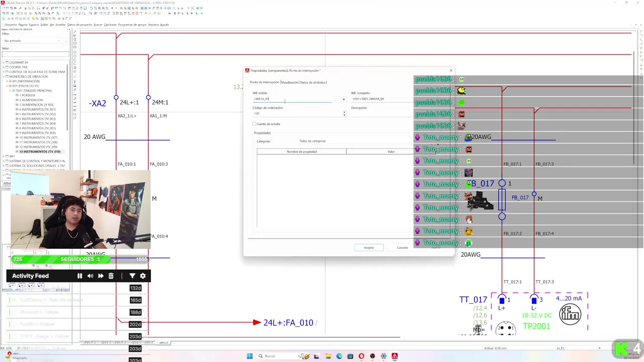The height and width of the screenshot is (362, 644).
Task: Switch to Datos de símbolos tab
Action: point(313,82)
